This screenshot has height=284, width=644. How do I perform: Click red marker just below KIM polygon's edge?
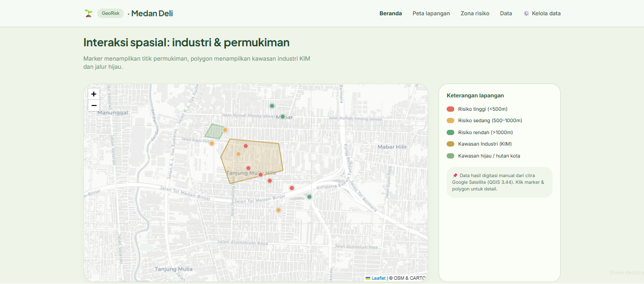[x=270, y=180]
